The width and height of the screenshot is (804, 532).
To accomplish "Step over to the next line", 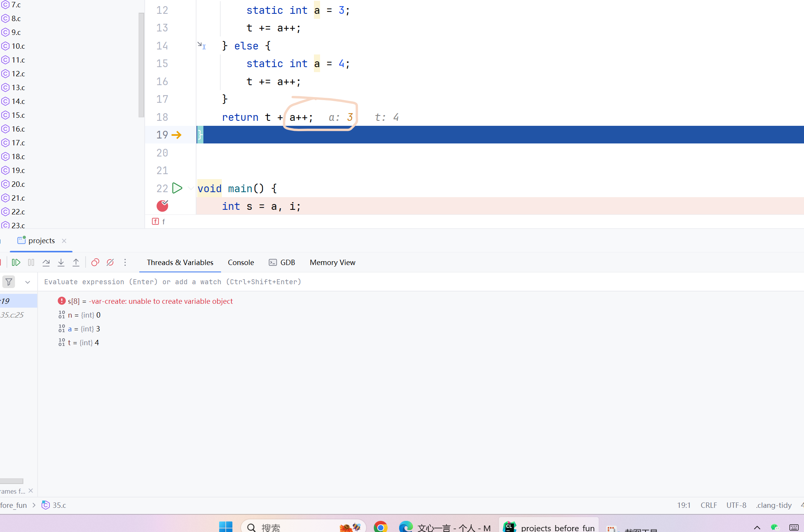I will coord(46,262).
